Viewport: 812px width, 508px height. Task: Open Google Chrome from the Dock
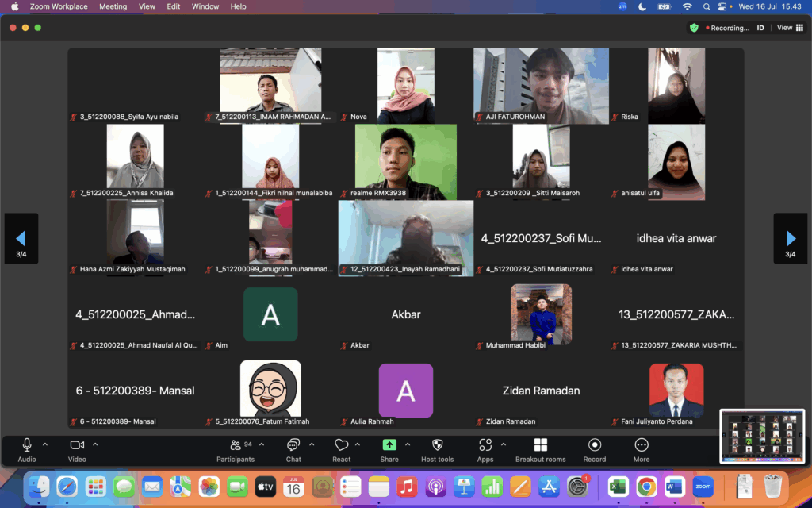click(646, 486)
